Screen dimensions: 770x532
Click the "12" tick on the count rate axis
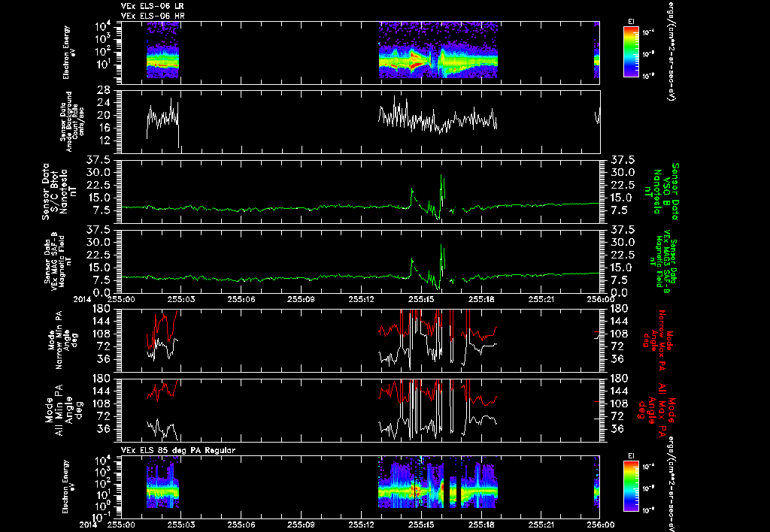click(104, 141)
